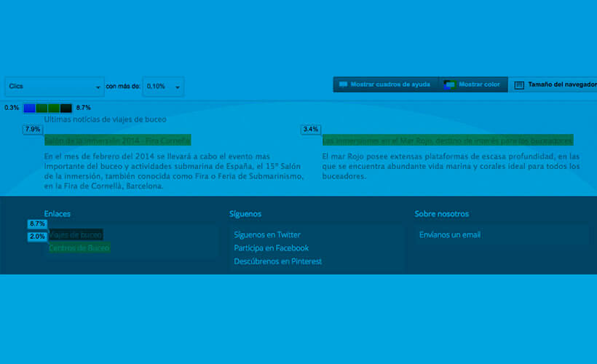Click the Enlaces footer heading

tap(57, 214)
